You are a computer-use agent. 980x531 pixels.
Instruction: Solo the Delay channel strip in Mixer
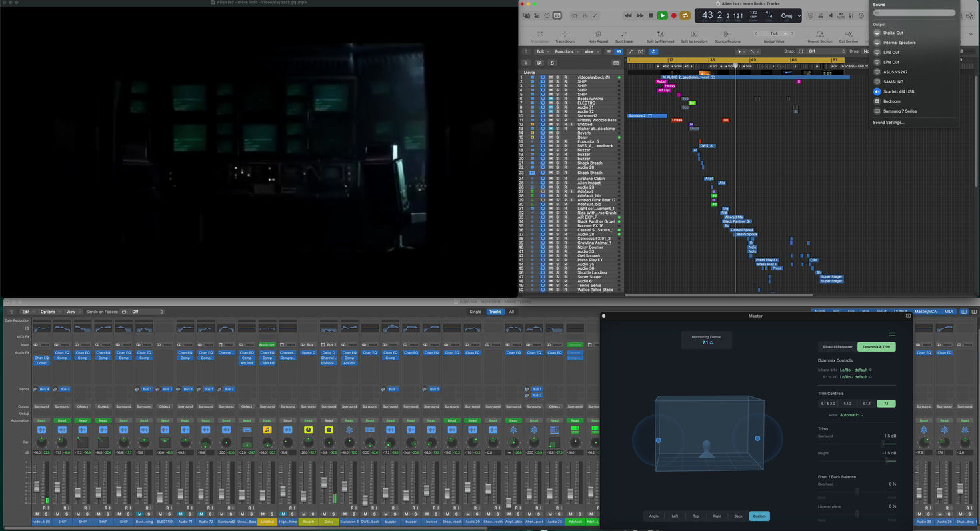(x=333, y=514)
